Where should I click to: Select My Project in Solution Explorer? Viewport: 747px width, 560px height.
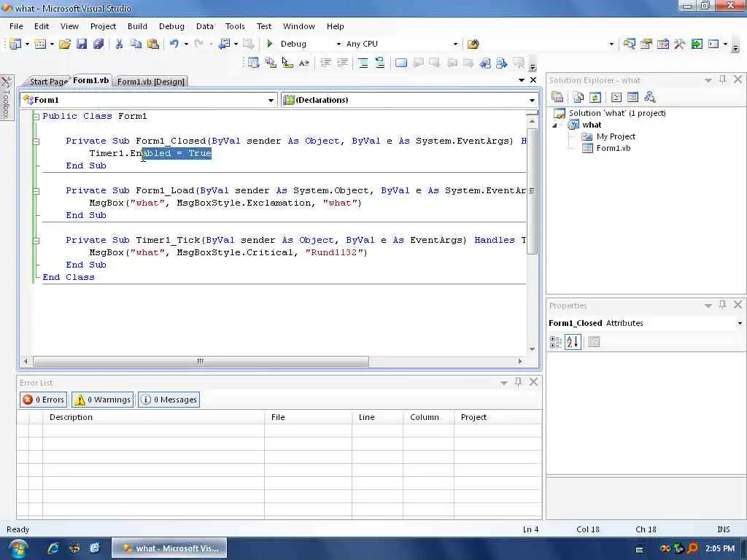pyautogui.click(x=616, y=136)
